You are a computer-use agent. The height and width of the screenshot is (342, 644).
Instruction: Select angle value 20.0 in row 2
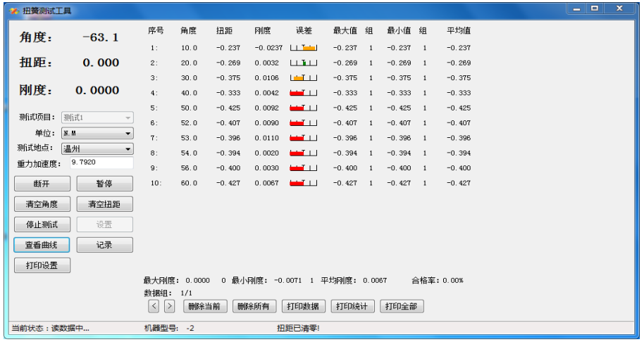tap(189, 63)
